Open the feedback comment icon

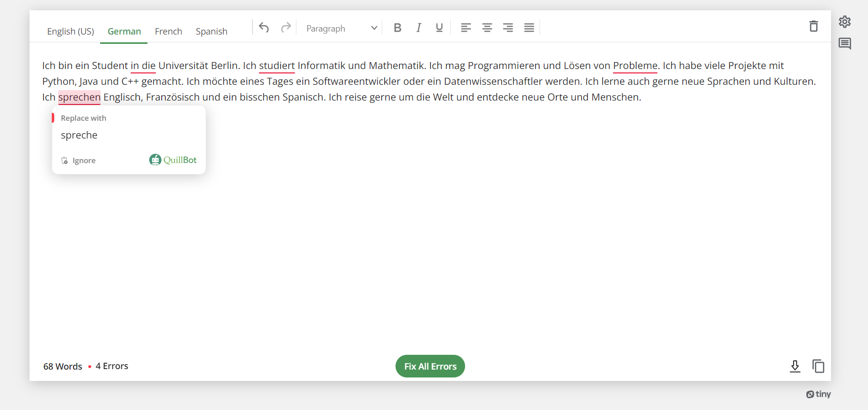tap(845, 44)
